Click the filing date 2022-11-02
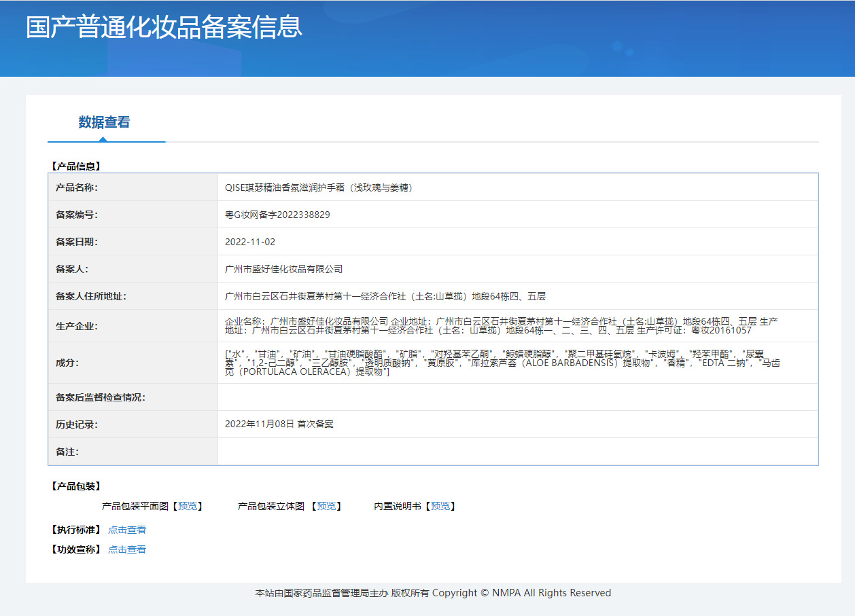The height and width of the screenshot is (616, 855). pos(250,242)
